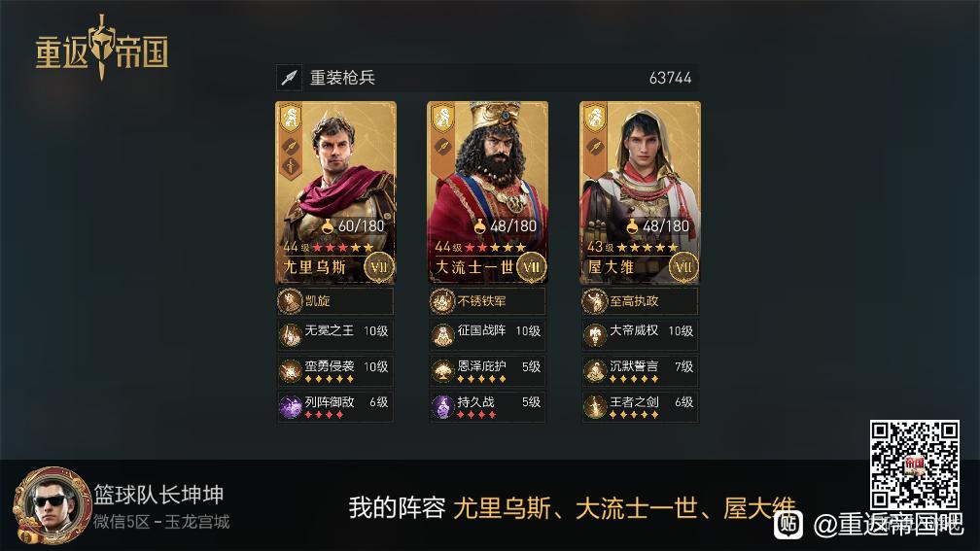Open the 大帝威权 skill icon
Viewport: 980px width, 551px height.
(x=595, y=335)
